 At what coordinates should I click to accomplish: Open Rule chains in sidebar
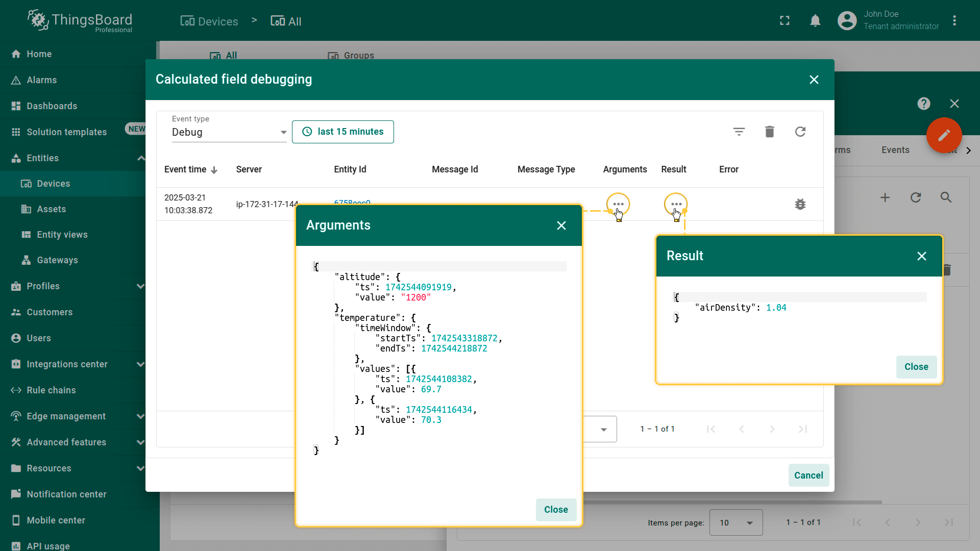click(x=51, y=390)
